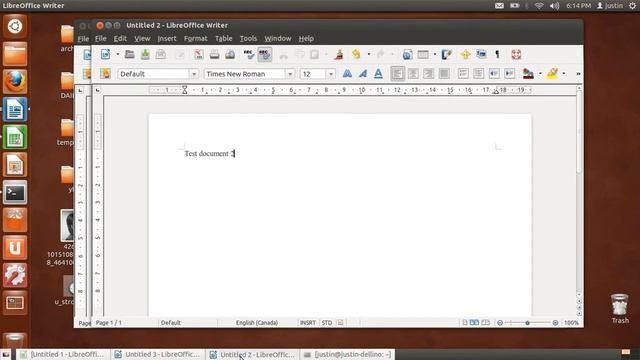640x360 pixels.
Task: Open the font size 12 dropdown
Action: click(331, 74)
